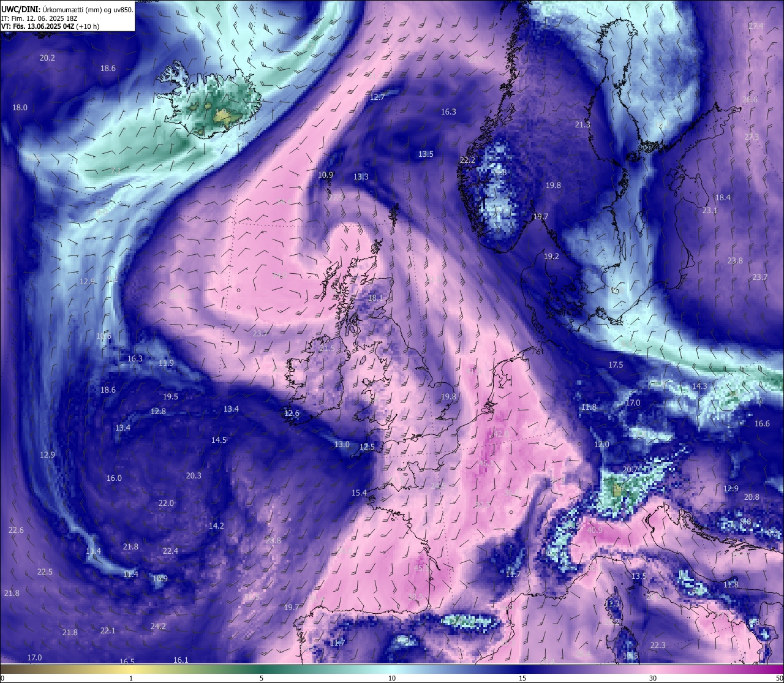
Task: Click the map value '11.9'
Action: coord(166,363)
